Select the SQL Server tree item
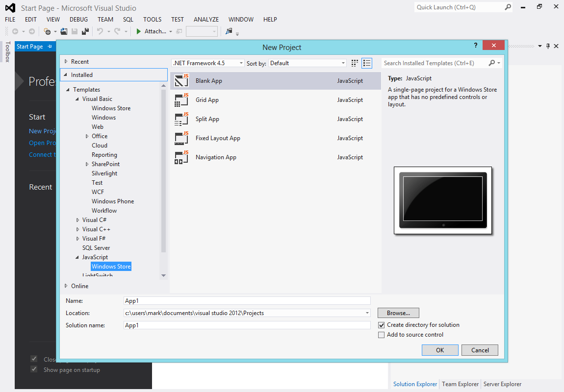Screen dimensions: 564x392 [96, 248]
